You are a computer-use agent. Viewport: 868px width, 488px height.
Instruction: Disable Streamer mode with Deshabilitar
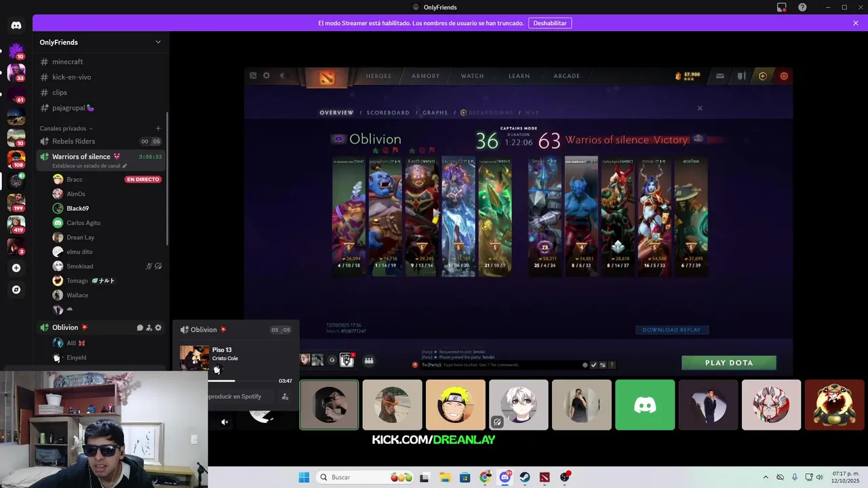550,23
